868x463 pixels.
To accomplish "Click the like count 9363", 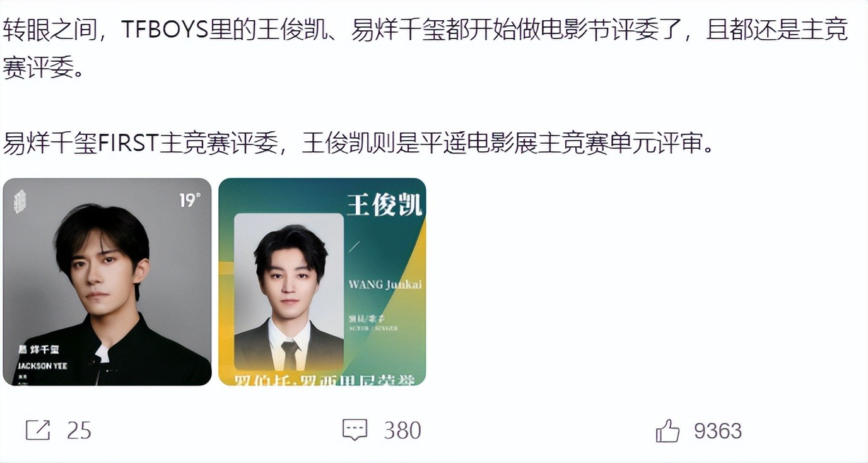I will pos(718,431).
